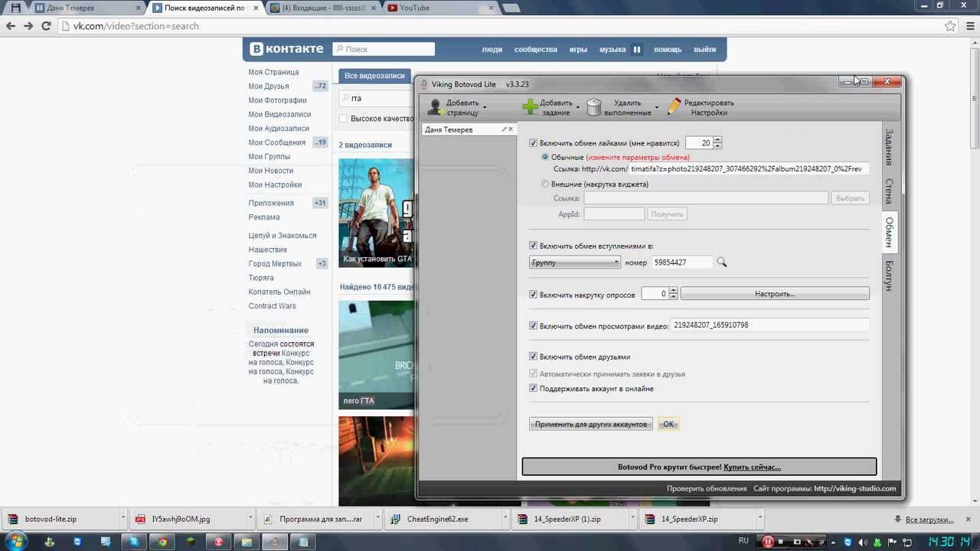The image size is (980, 551).
Task: Click the group number field 59854427
Action: [x=681, y=262]
